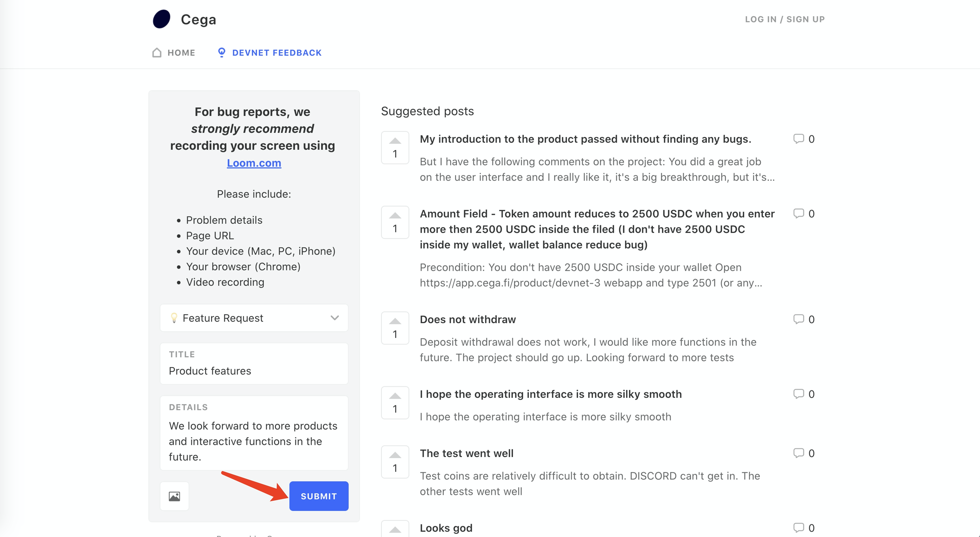Click comment icon on 'The test went well'
The image size is (980, 537).
[798, 453]
